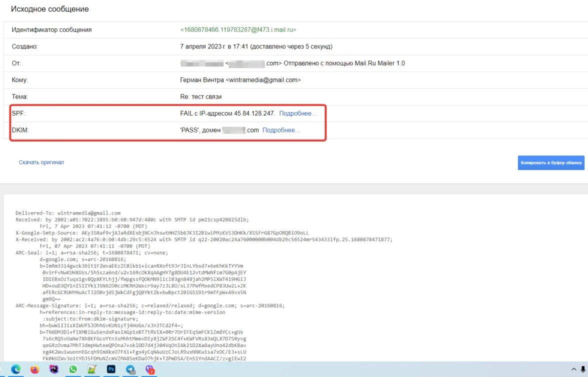Click the 'X-Google-Smtp-Source' header line
This screenshot has width=588, height=377.
[x=162, y=233]
